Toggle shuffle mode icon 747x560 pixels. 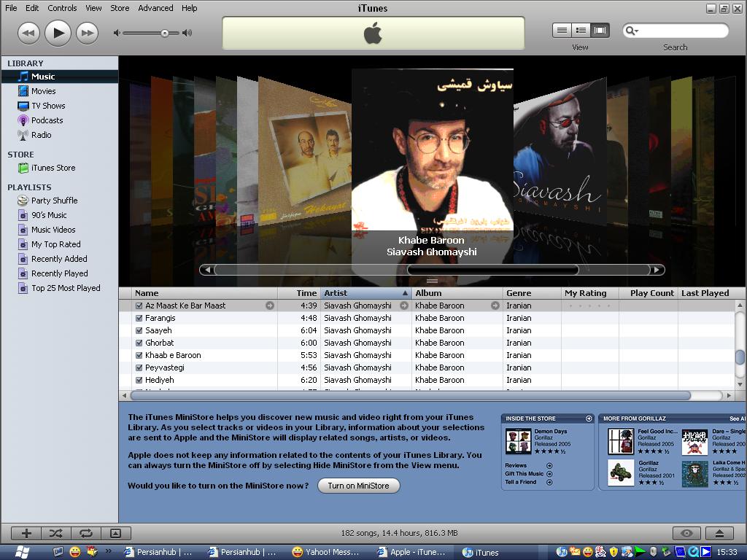56,533
